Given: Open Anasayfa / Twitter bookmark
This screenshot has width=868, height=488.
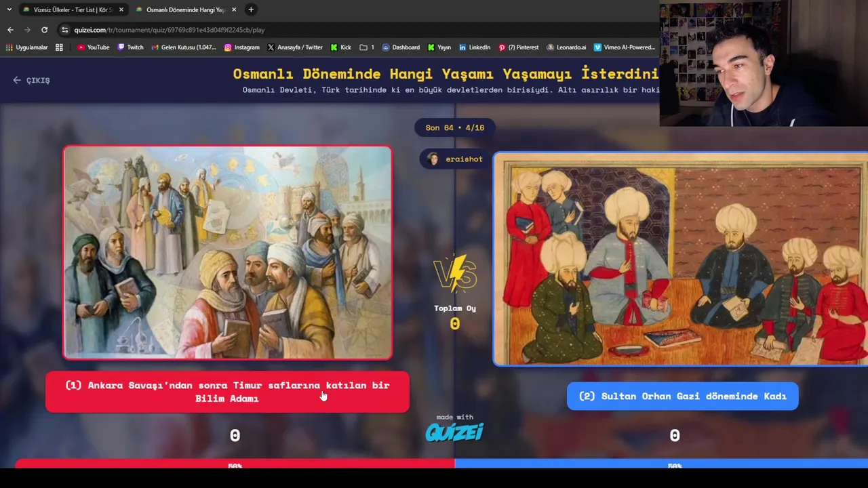Looking at the screenshot, I should 295,47.
